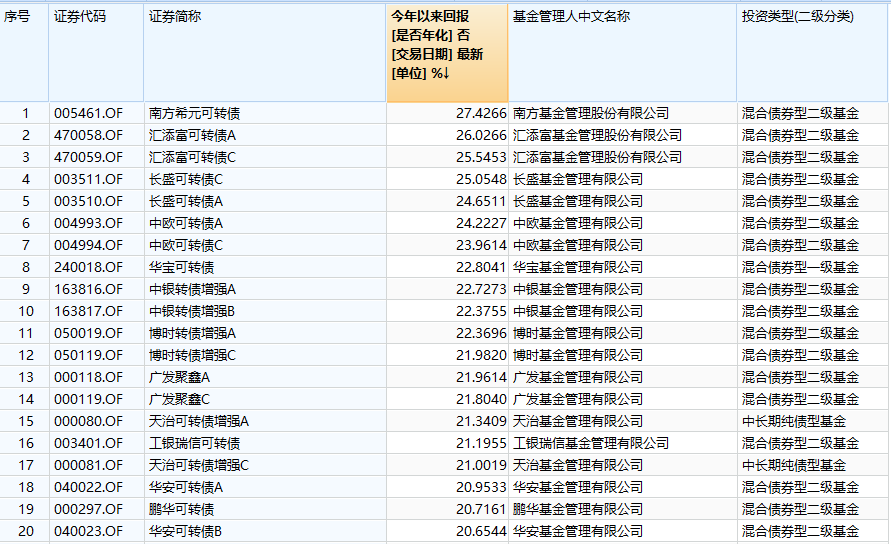Screen dimensions: 891x544
Task: Select fund name 中欧可转债A
Action: tap(186, 223)
